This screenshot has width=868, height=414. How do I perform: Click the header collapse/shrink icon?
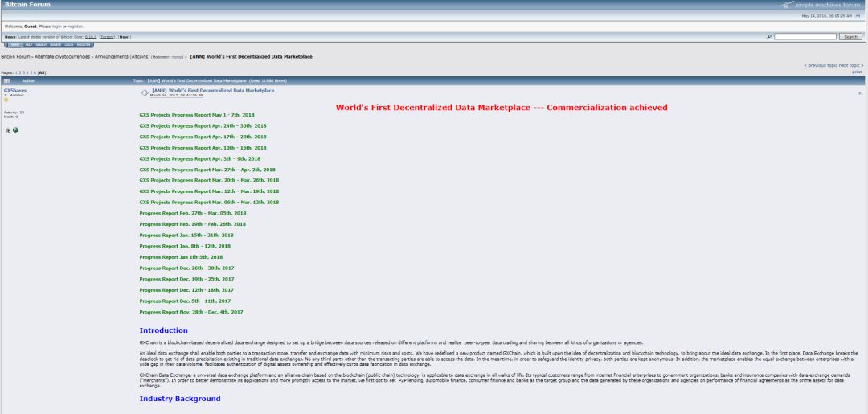coord(858,16)
